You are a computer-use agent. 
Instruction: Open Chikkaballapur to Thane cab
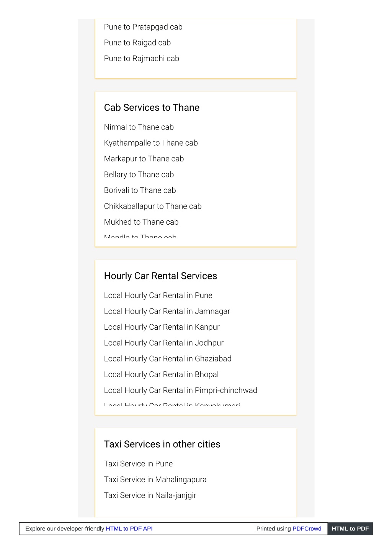(153, 206)
